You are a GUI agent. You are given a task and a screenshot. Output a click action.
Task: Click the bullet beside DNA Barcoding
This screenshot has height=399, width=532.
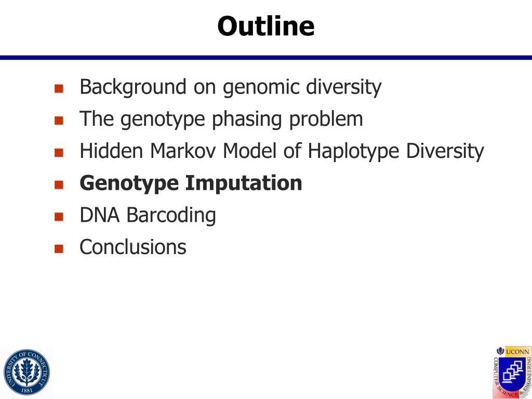tap(59, 217)
